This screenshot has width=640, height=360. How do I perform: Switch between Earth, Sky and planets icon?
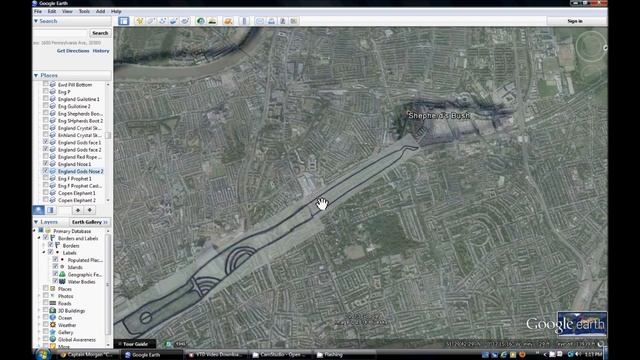[228, 21]
